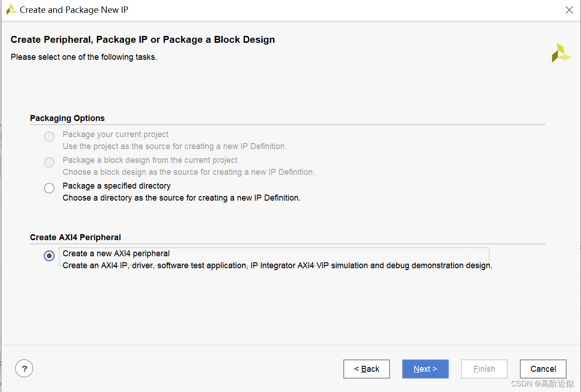Click the Create AXI4 Peripheral section heading
The image size is (581, 392).
point(75,237)
